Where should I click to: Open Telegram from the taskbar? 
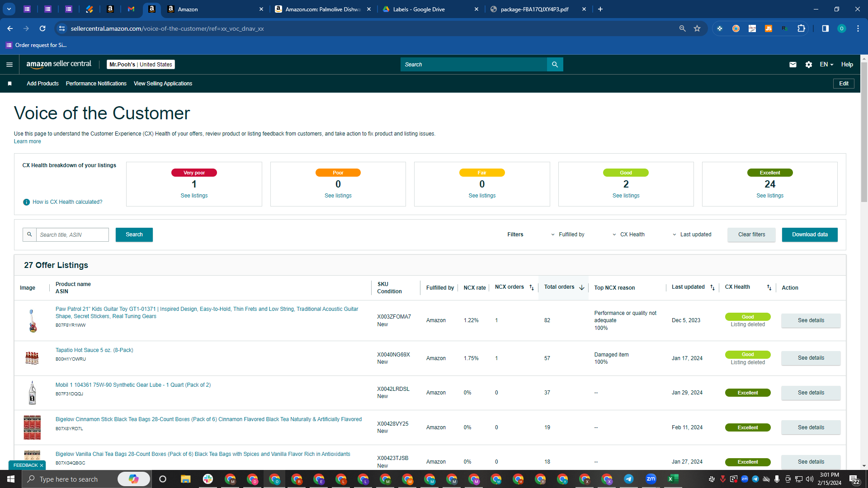628,479
